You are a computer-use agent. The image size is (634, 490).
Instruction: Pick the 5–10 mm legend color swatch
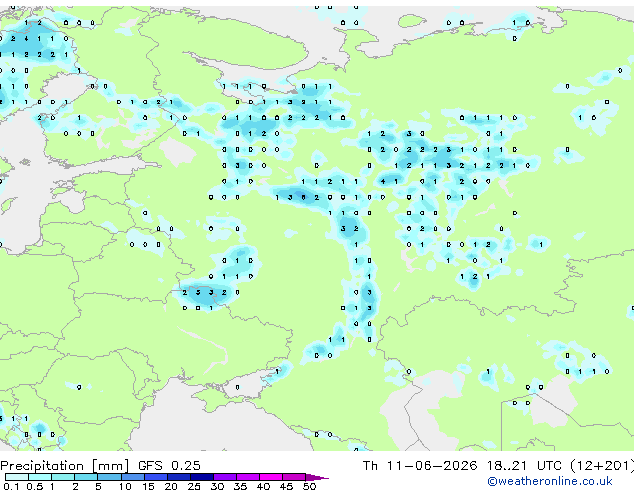pyautogui.click(x=110, y=477)
